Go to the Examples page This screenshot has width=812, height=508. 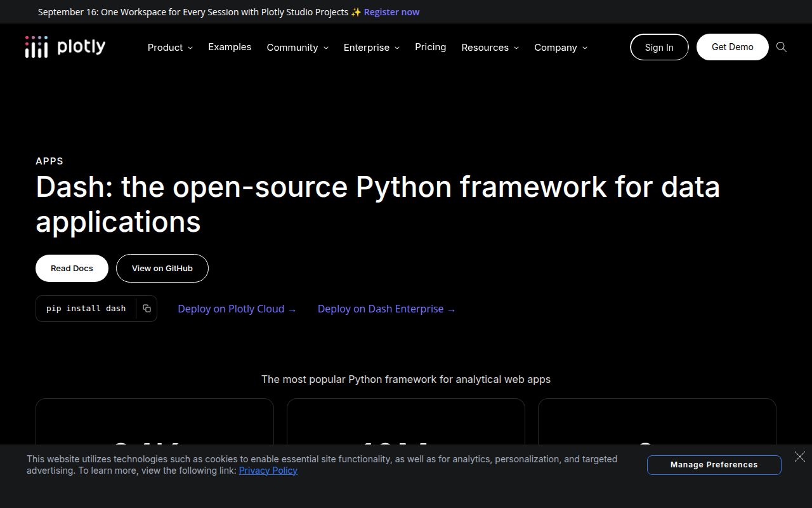230,47
